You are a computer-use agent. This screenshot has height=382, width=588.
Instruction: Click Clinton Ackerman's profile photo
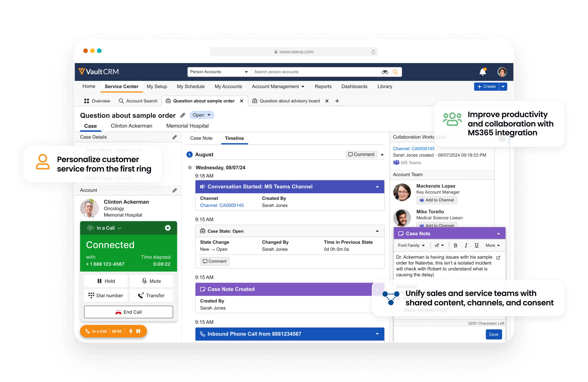[x=89, y=208]
